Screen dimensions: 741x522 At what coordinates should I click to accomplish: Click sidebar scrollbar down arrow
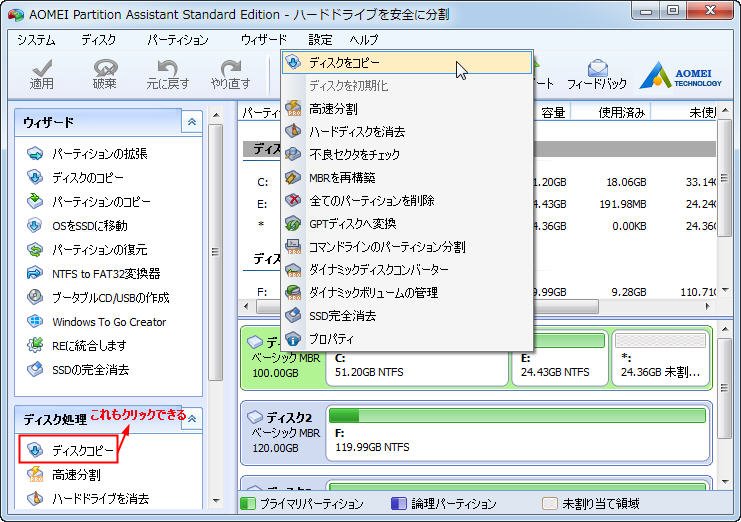pyautogui.click(x=215, y=500)
